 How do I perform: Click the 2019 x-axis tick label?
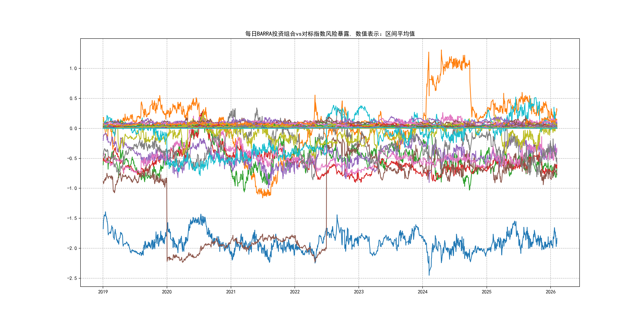pos(103,292)
